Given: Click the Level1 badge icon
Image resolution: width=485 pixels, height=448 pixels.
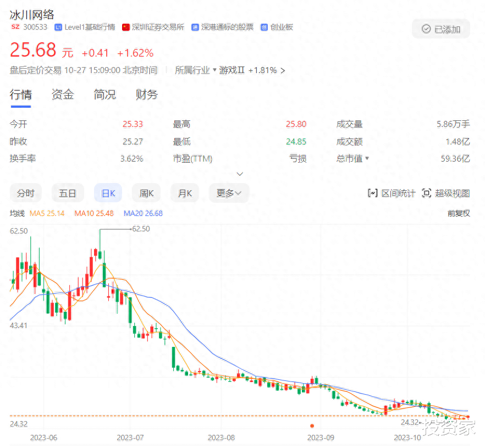Looking at the screenshot, I should pyautogui.click(x=58, y=27).
